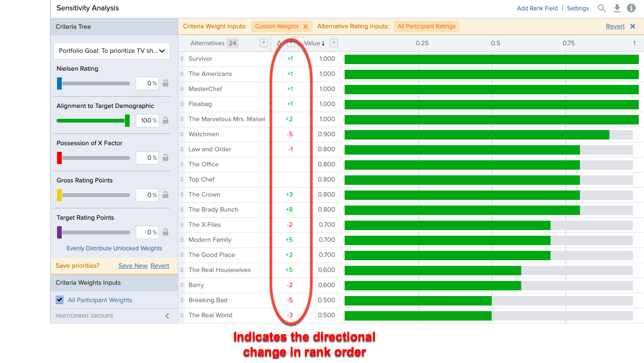Select drag handle of The Marvelous Mrs. Maisel row

coord(182,119)
